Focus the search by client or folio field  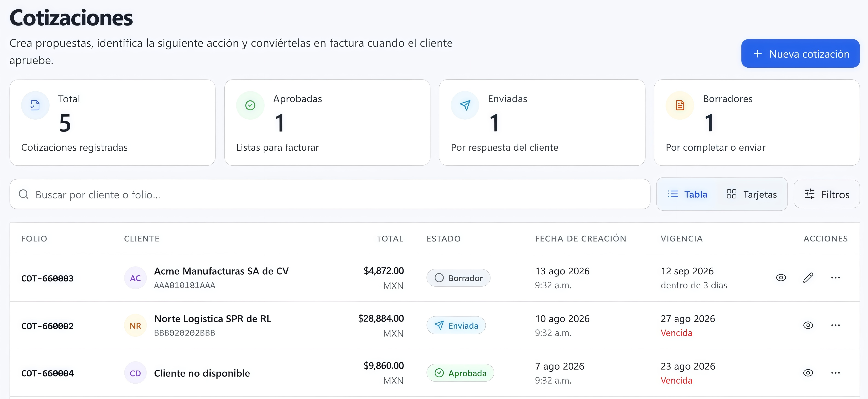point(330,194)
